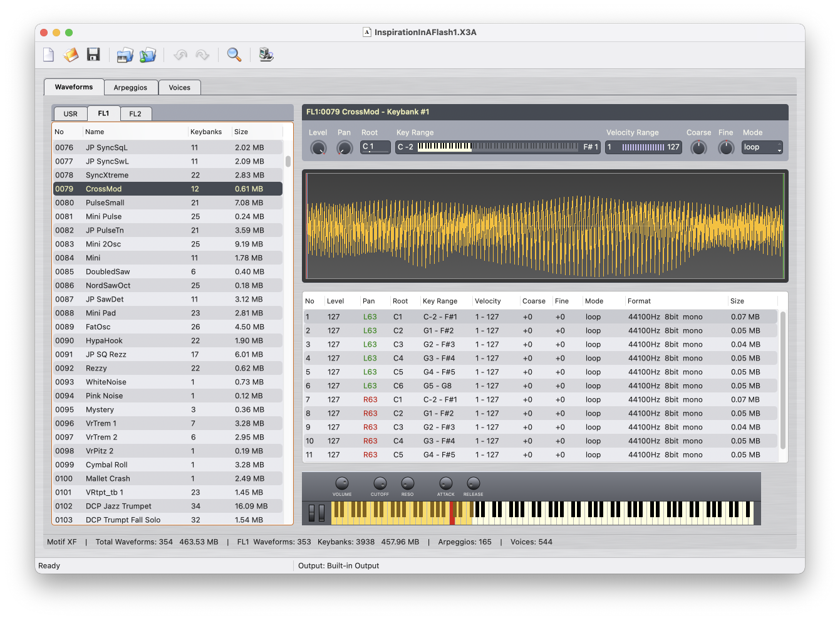Click the CUTOFF knob
The image size is (840, 620).
click(x=380, y=483)
